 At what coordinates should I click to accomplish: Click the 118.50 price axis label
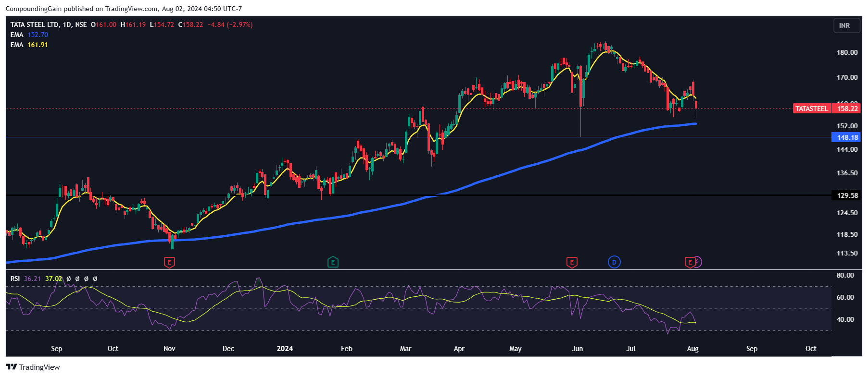847,234
